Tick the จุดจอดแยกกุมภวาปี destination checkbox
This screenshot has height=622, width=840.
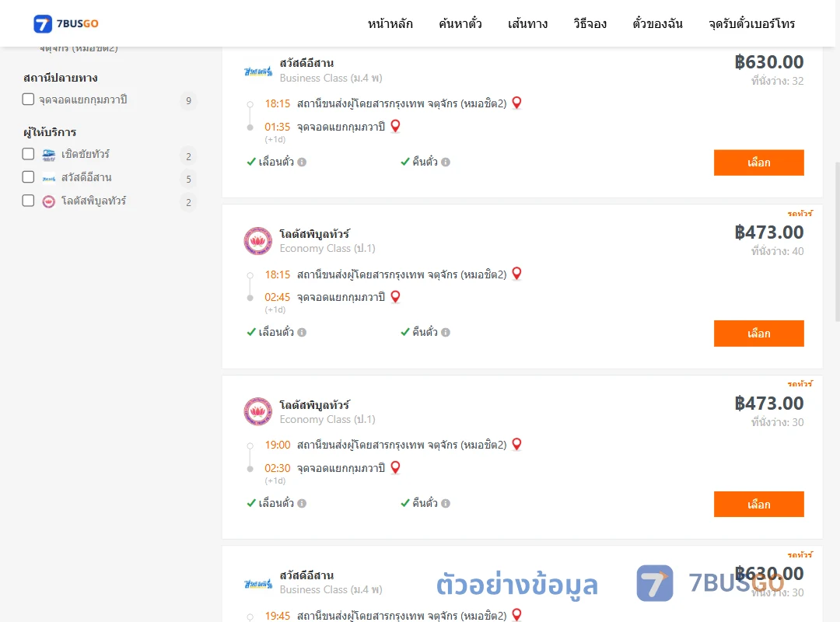pos(28,99)
